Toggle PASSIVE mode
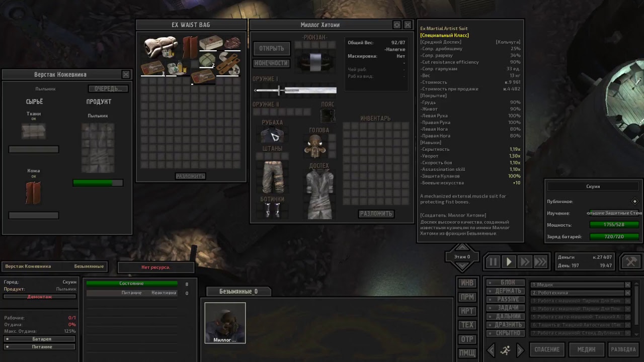Viewport: 644px width, 362px height. point(507,299)
